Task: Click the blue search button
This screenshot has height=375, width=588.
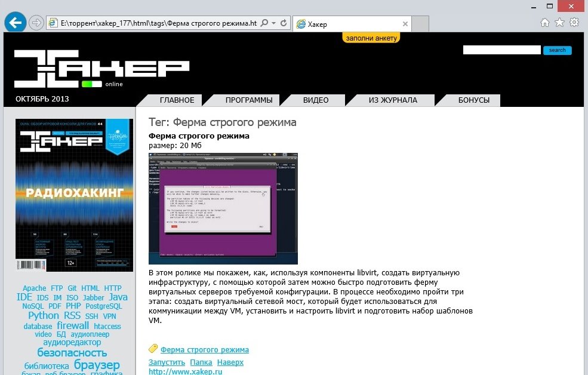Action: pyautogui.click(x=557, y=50)
